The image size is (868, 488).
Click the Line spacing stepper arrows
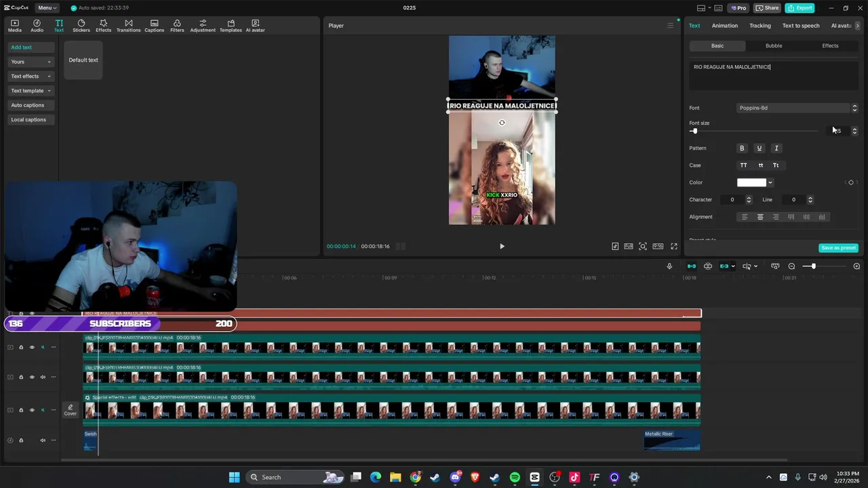(810, 199)
